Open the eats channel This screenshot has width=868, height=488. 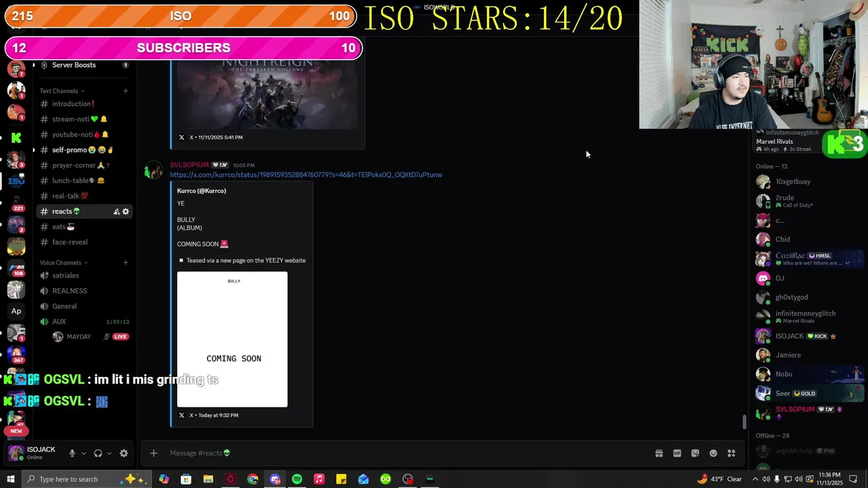83,227
